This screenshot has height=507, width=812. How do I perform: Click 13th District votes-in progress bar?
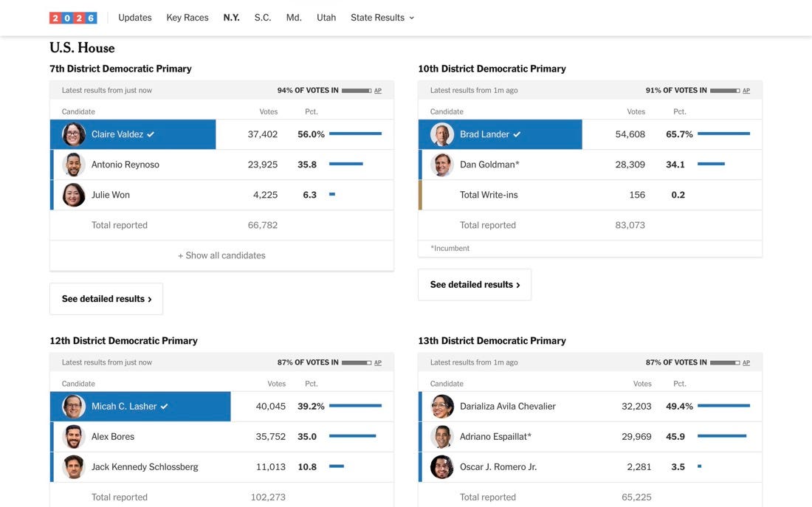point(724,362)
